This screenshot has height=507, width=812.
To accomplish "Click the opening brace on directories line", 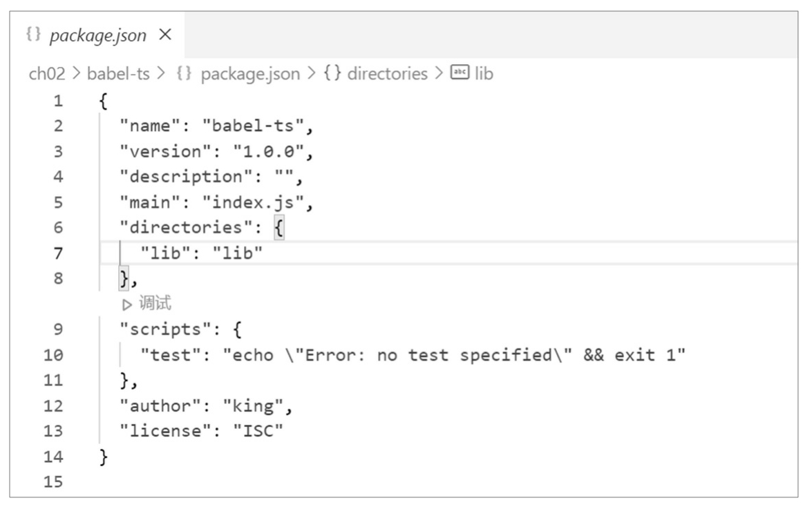I will click(x=278, y=227).
